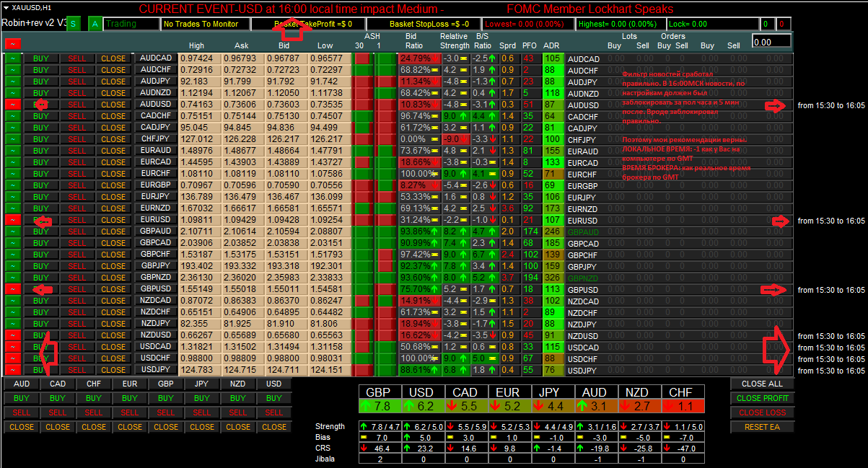Viewport: 868px width, 468px height.
Task: Click BUY under the CHF basket
Action: [x=94, y=398]
